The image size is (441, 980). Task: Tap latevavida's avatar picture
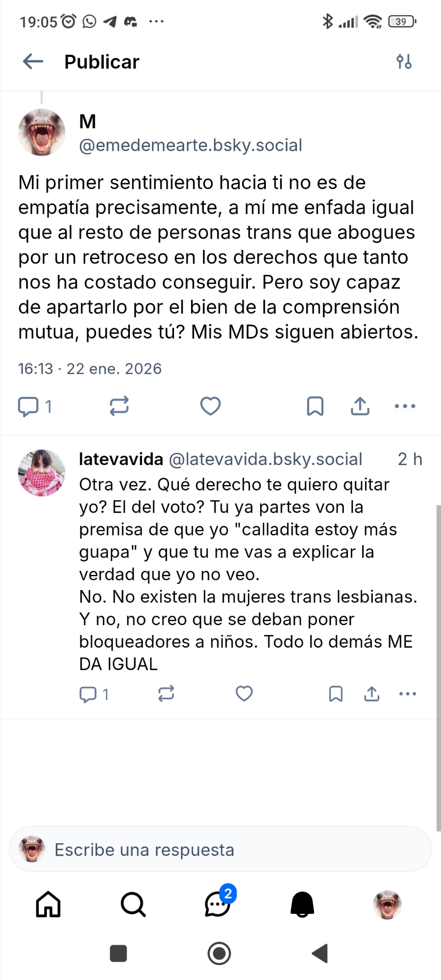[42, 473]
